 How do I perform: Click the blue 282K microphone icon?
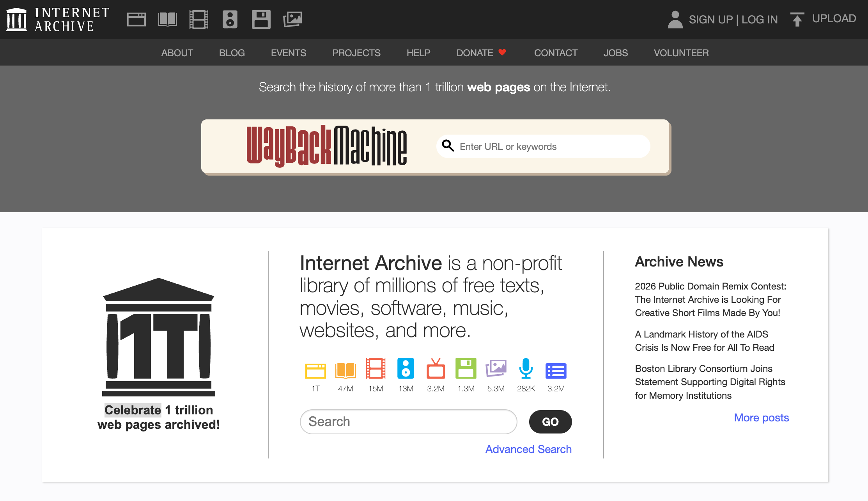(x=526, y=370)
